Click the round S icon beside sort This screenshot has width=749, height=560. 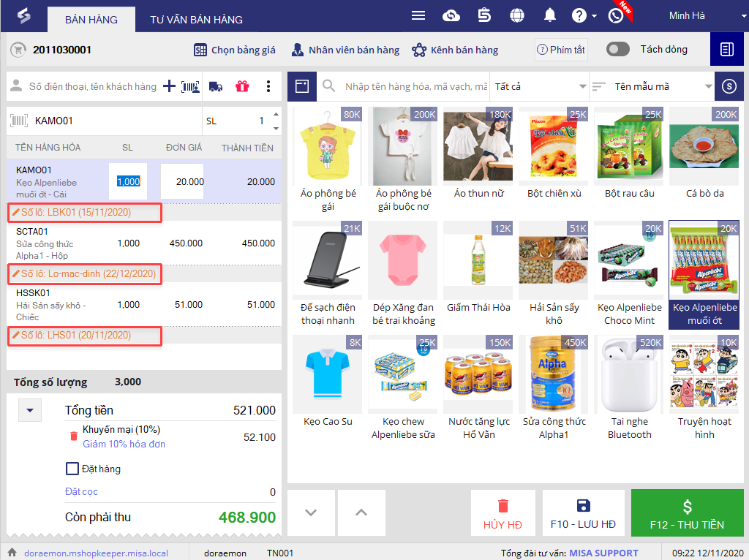tap(729, 86)
